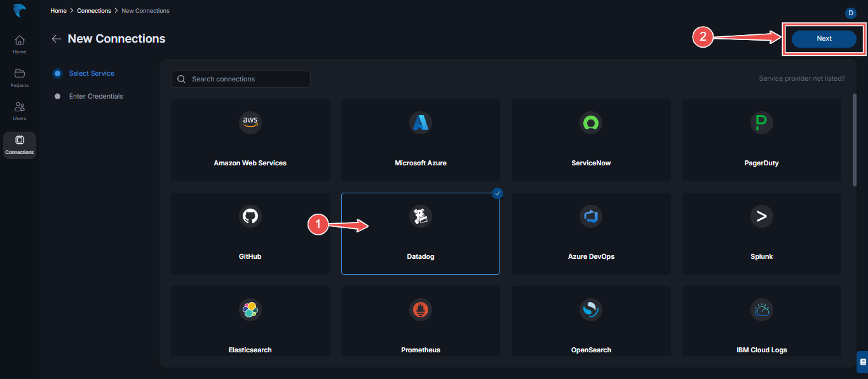The height and width of the screenshot is (379, 868).
Task: Open the Service provider not listed link
Action: tap(802, 78)
